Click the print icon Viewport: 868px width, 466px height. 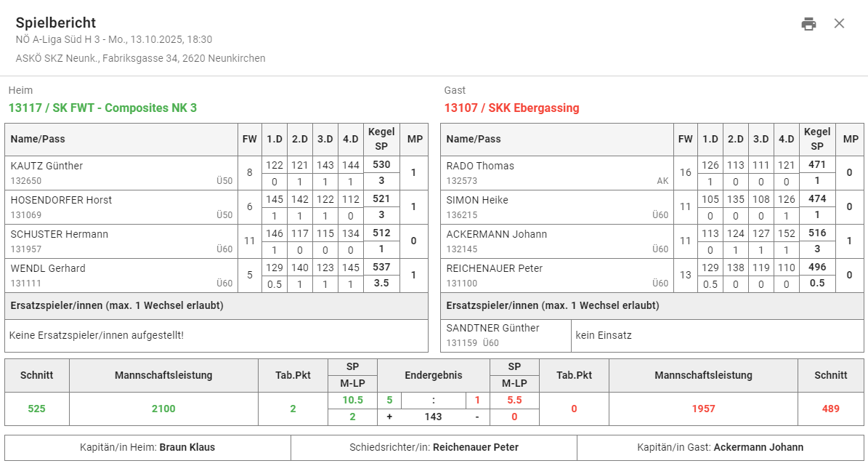[808, 24]
